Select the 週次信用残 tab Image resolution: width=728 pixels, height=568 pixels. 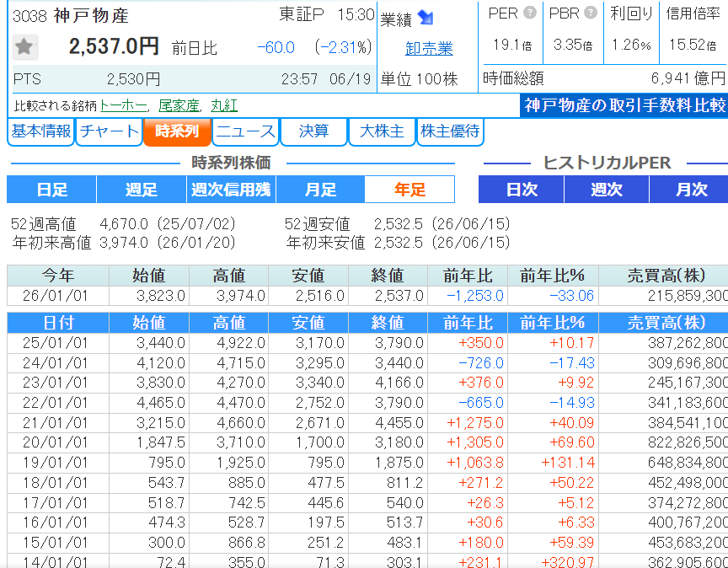231,190
